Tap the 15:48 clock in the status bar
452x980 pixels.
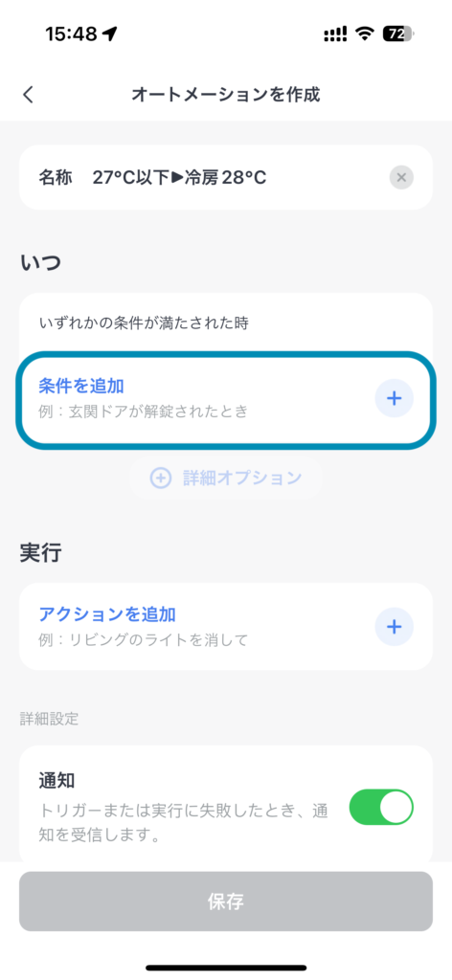click(x=71, y=33)
